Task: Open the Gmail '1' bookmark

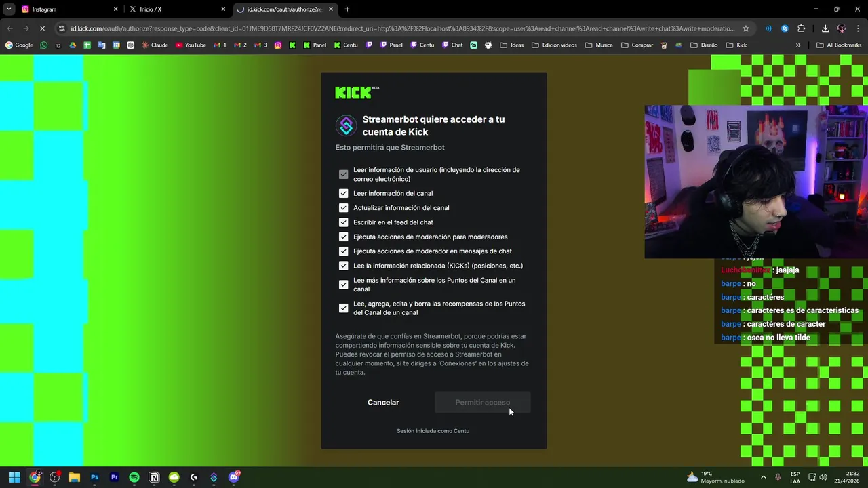Action: [x=220, y=45]
